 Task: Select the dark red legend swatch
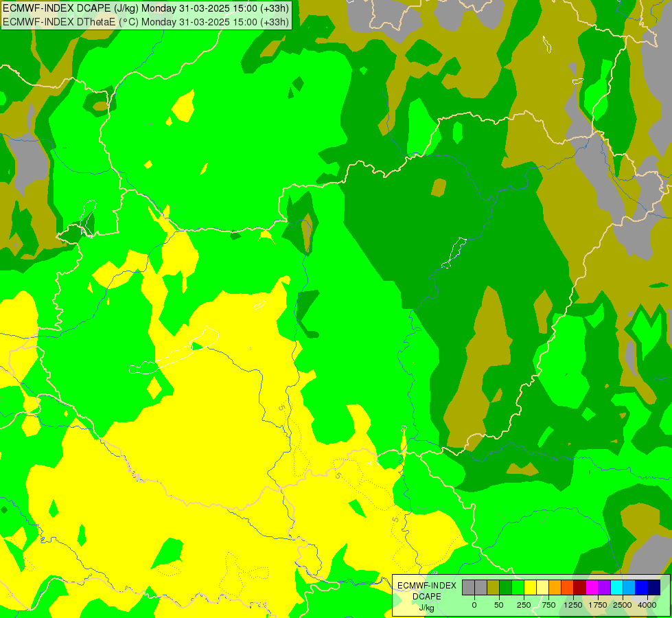click(579, 587)
